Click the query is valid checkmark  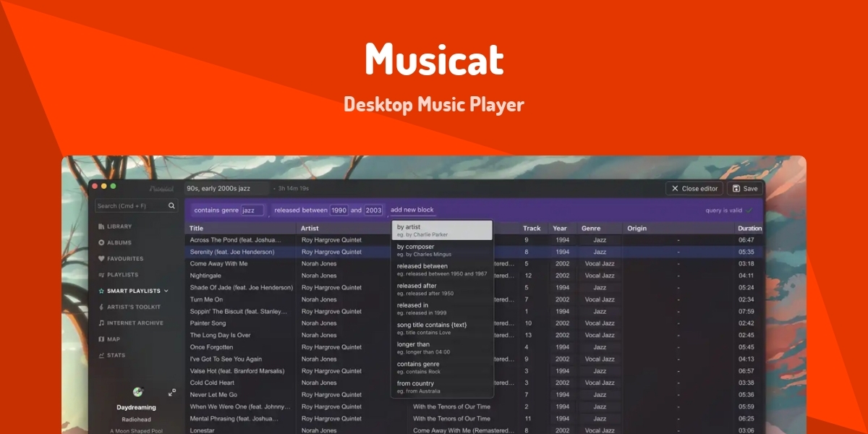click(x=749, y=210)
